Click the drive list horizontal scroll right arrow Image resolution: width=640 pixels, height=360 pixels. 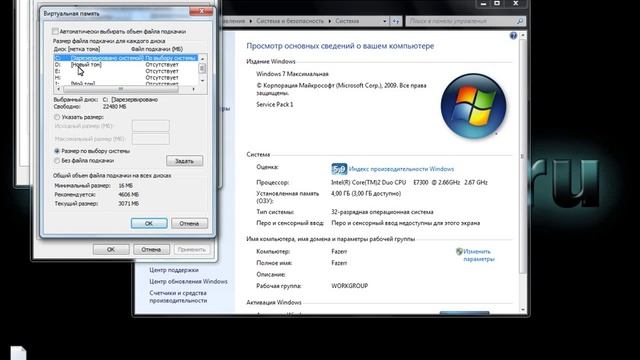click(194, 89)
